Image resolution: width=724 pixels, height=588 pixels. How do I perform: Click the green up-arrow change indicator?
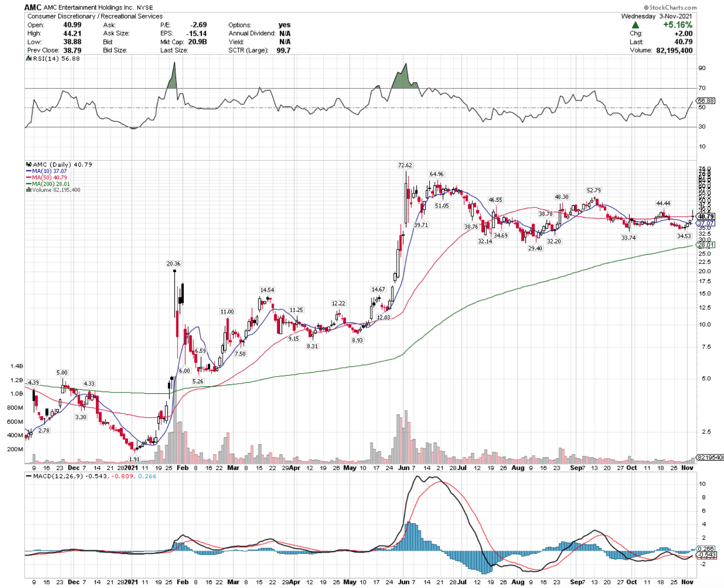coord(635,25)
